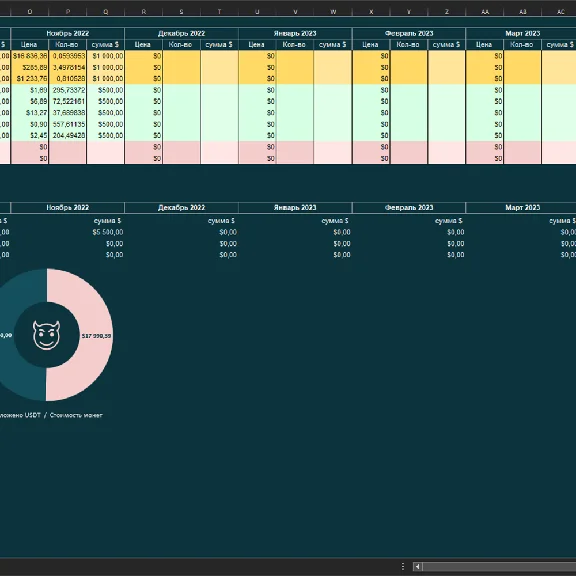Click 'Цена' subheader under Март 2023
576x576 pixels.
484,45
